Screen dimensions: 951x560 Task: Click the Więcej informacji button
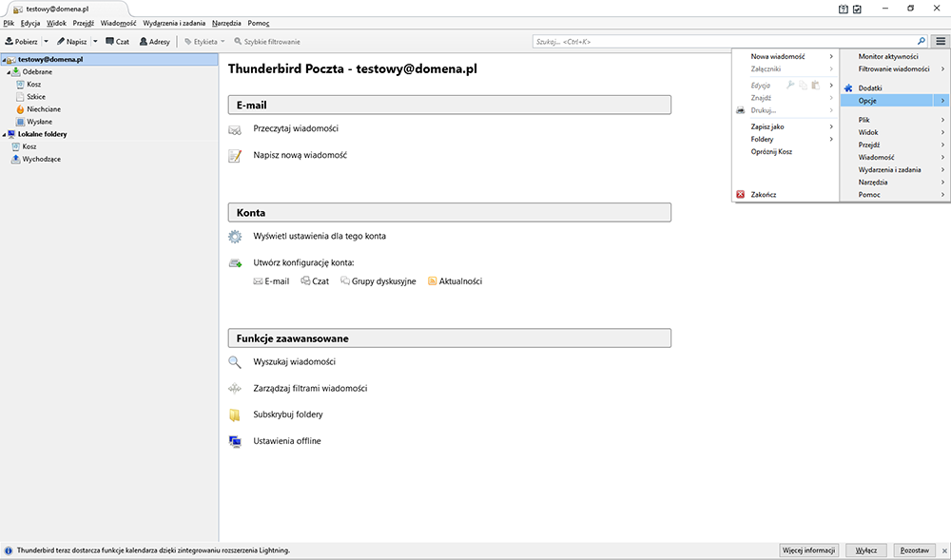click(x=808, y=550)
